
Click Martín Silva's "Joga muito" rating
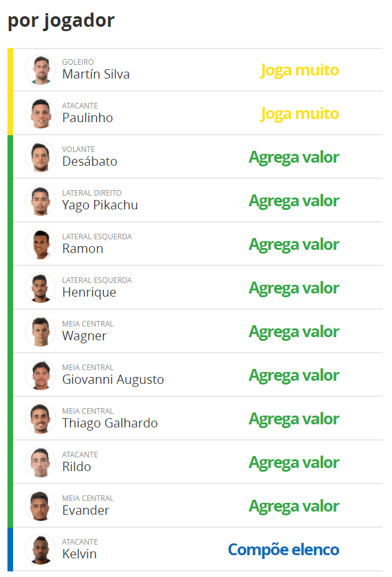(299, 70)
